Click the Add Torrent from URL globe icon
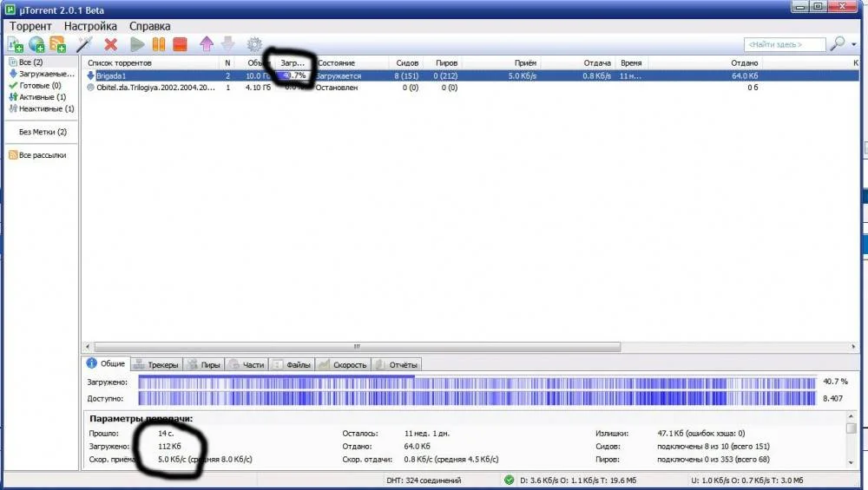Viewport: 868px width, 490px height. point(36,44)
